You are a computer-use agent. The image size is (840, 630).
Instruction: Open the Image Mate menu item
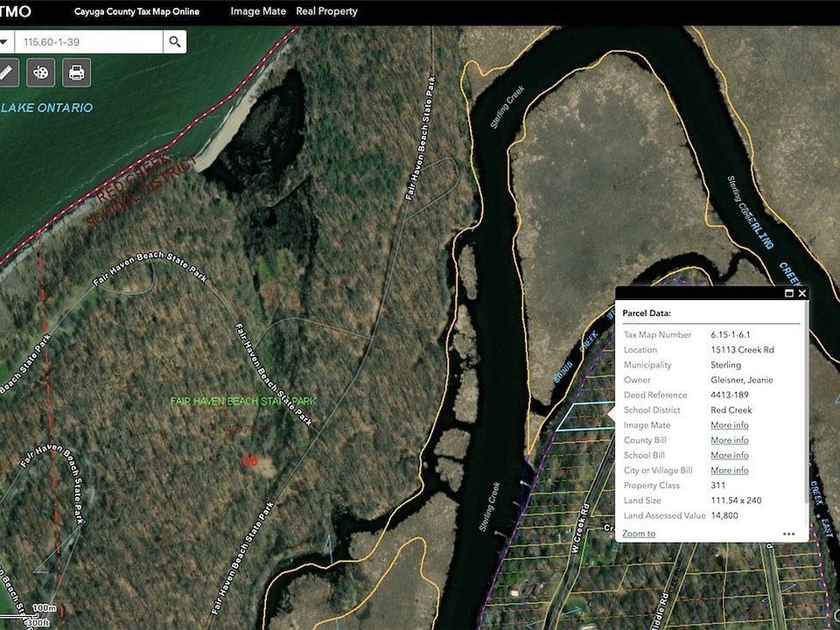(258, 11)
